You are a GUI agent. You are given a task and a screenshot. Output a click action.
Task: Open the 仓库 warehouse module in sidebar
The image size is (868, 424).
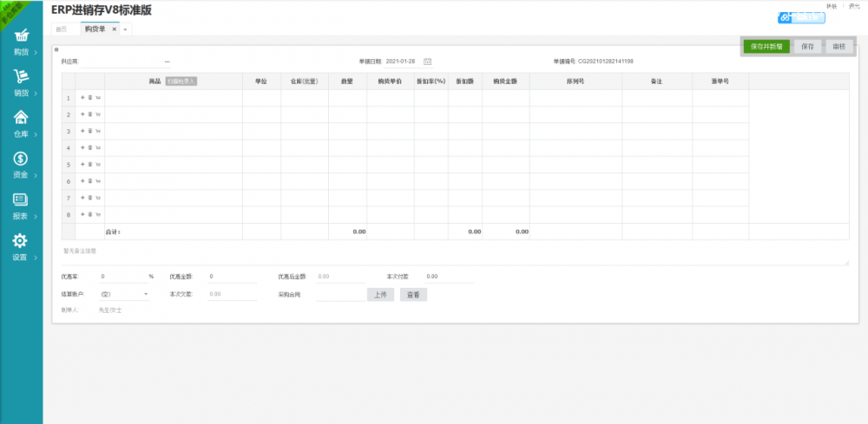point(21,124)
